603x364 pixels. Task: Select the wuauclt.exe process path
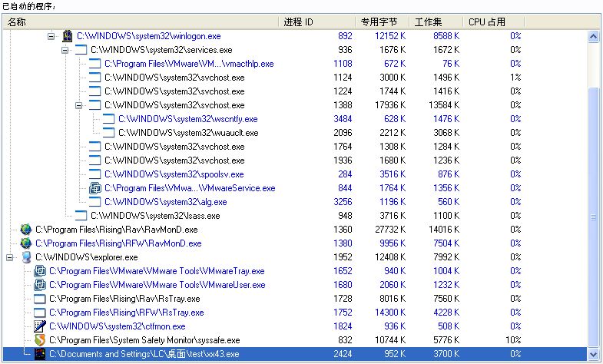[188, 133]
